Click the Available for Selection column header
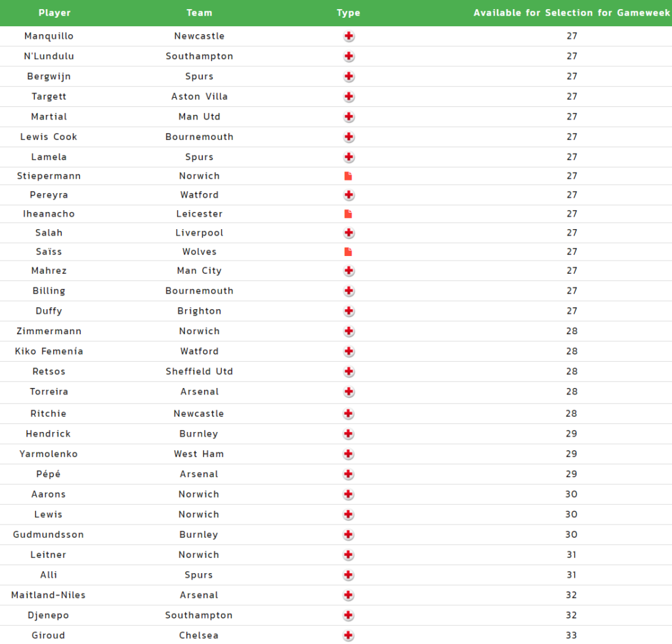The width and height of the screenshot is (672, 644). pyautogui.click(x=572, y=13)
